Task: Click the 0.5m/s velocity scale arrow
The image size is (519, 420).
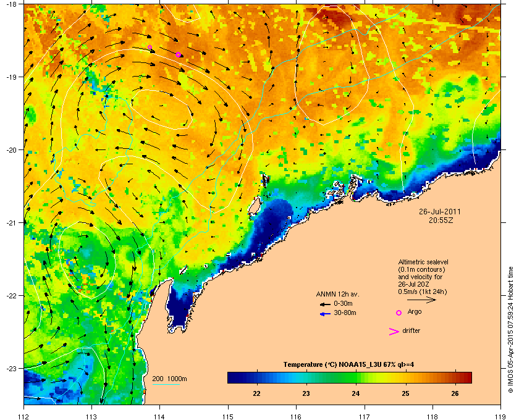Action: pyautogui.click(x=421, y=300)
